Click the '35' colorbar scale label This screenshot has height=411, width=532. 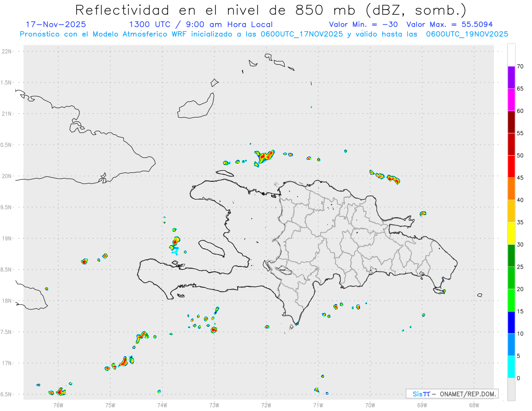coord(520,222)
